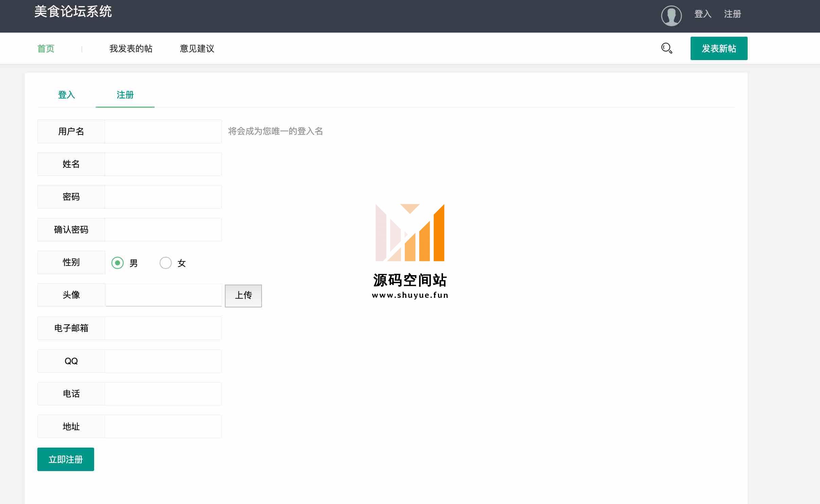Focus the 确认密码 input field
This screenshot has height=504, width=820.
[163, 230]
